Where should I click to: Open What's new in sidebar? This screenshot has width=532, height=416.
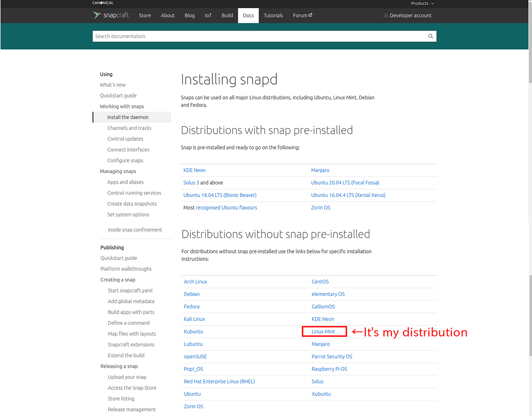[x=112, y=85]
